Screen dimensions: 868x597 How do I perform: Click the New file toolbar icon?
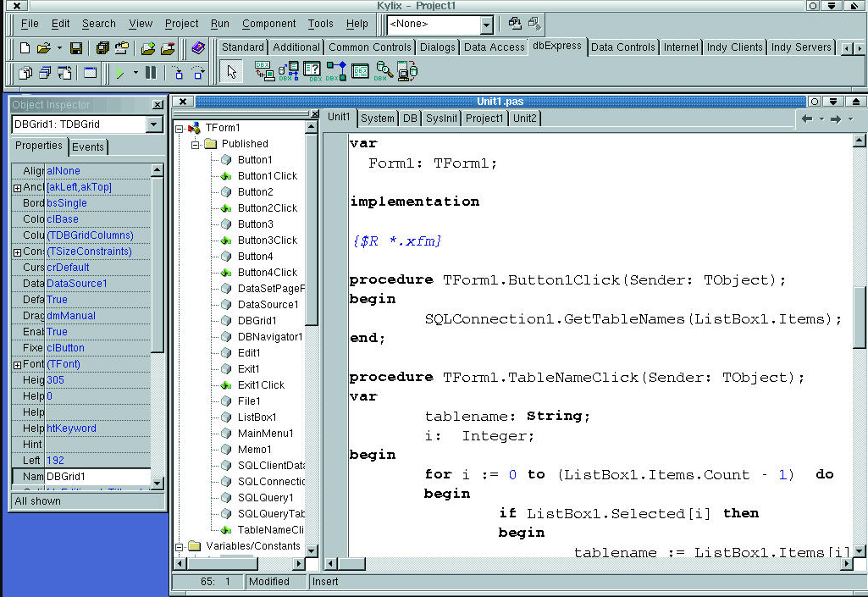tap(25, 48)
